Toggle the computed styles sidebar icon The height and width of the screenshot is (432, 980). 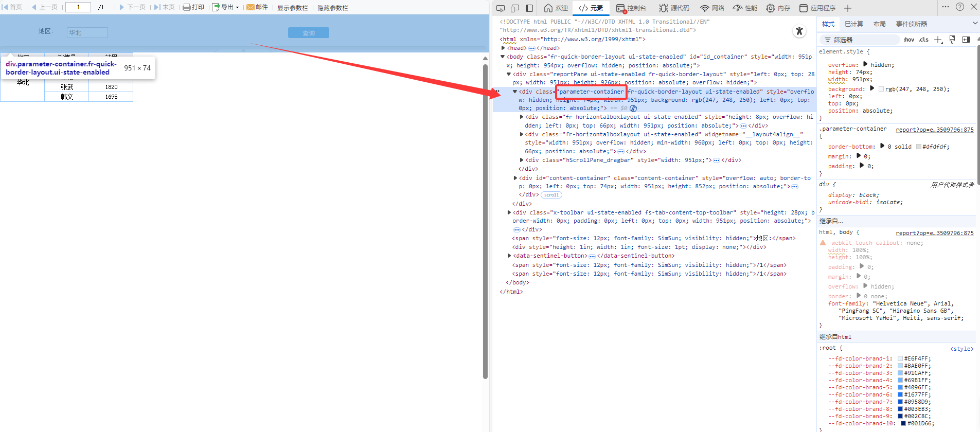pyautogui.click(x=966, y=40)
